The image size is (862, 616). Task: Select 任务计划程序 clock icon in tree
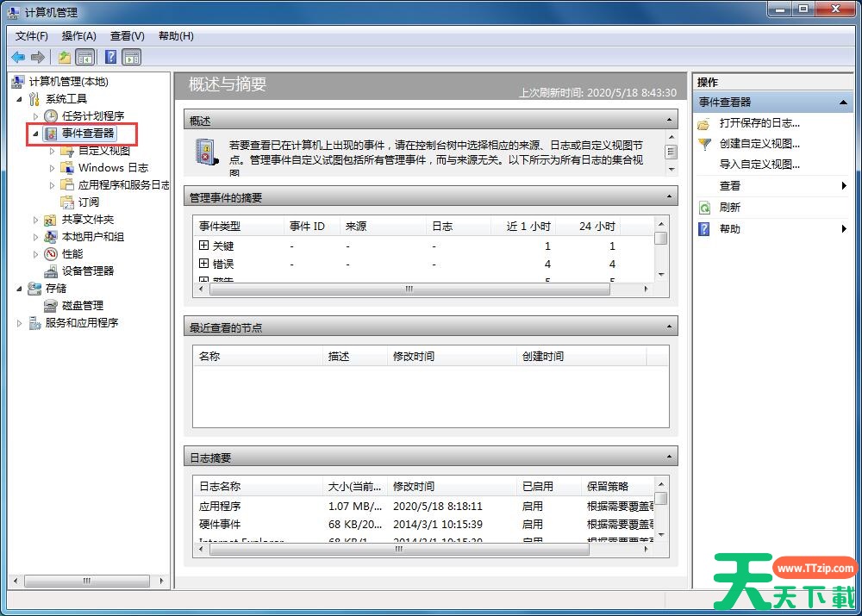tap(51, 116)
